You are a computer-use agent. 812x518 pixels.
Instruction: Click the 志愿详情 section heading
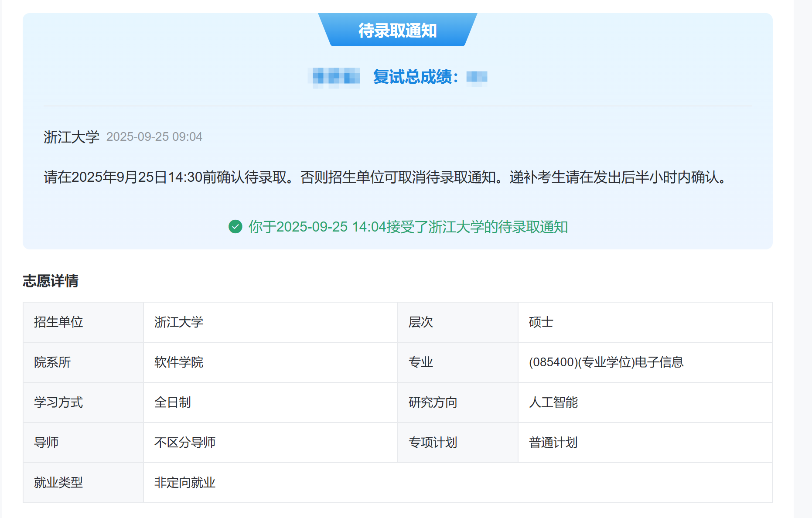51,281
